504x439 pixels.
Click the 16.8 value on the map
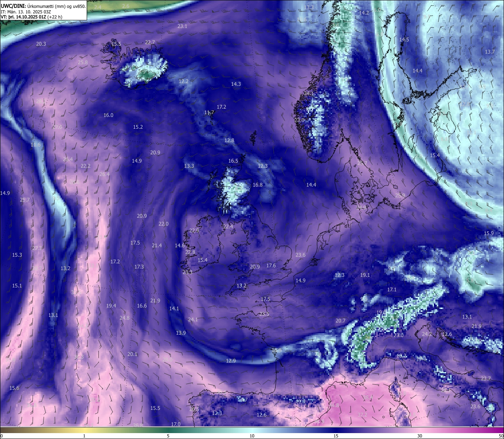tap(258, 185)
